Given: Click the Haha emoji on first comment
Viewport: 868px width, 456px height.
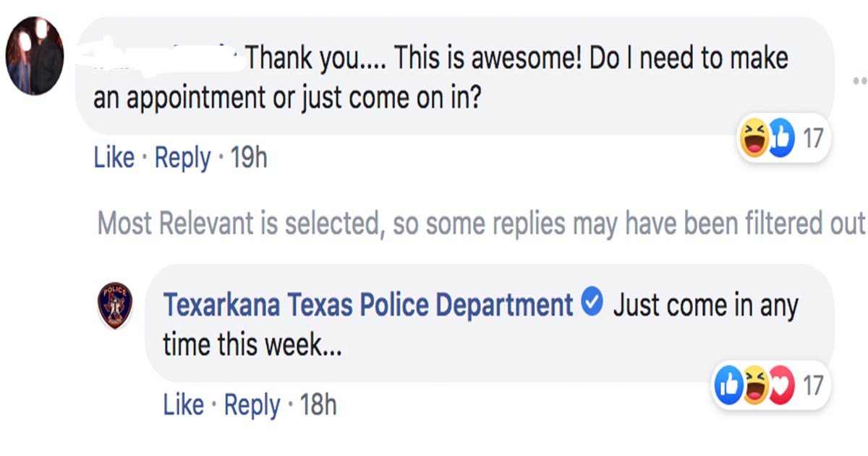Looking at the screenshot, I should 753,138.
